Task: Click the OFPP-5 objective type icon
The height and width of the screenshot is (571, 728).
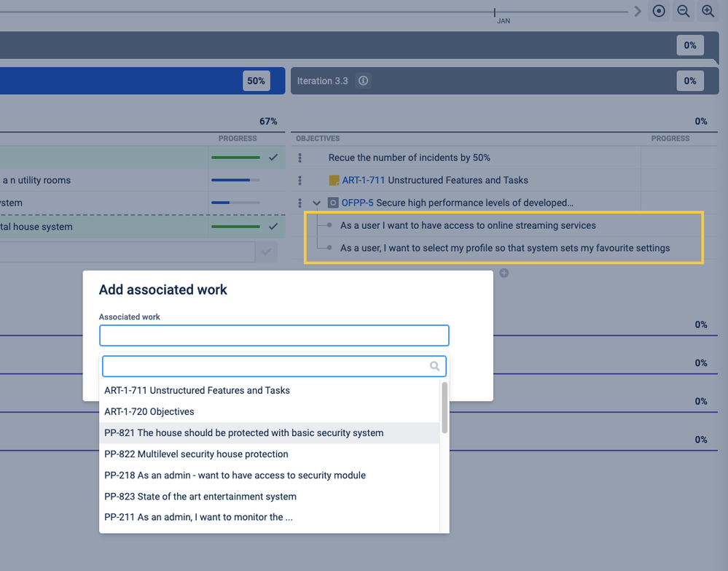Action: point(333,203)
